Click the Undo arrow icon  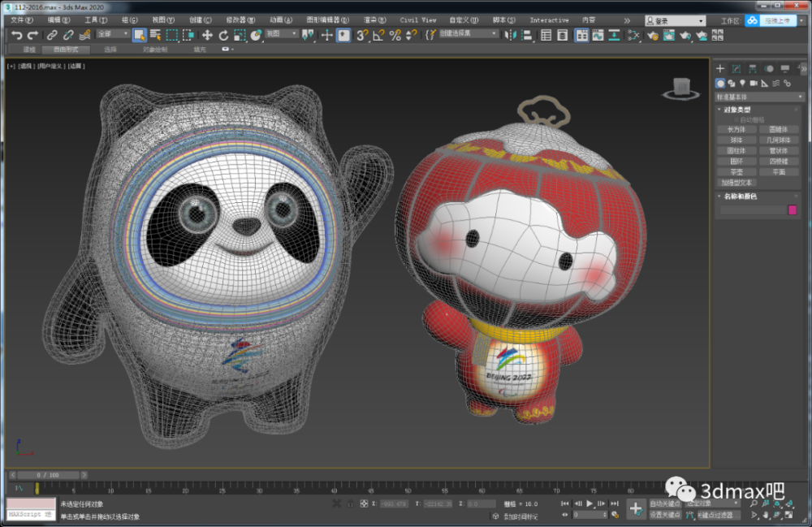click(x=16, y=35)
